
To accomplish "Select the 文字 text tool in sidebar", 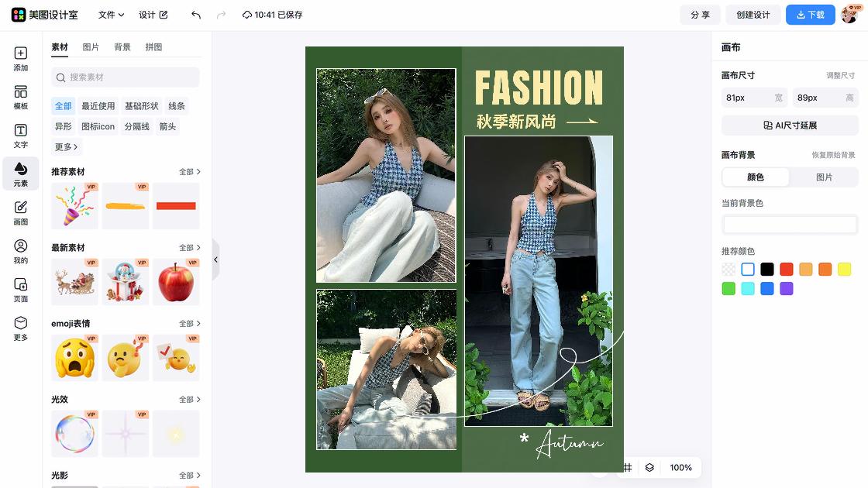I will click(20, 136).
